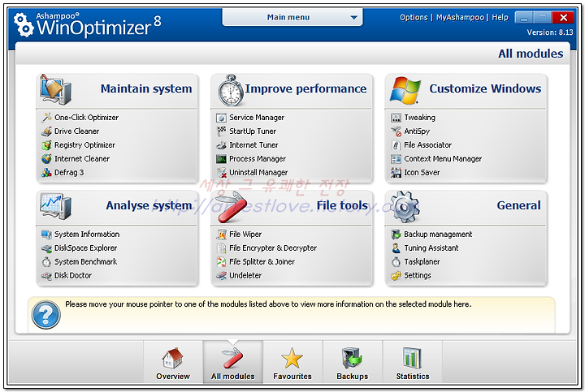Select the All modules tab
The width and height of the screenshot is (585, 392).
point(233,362)
